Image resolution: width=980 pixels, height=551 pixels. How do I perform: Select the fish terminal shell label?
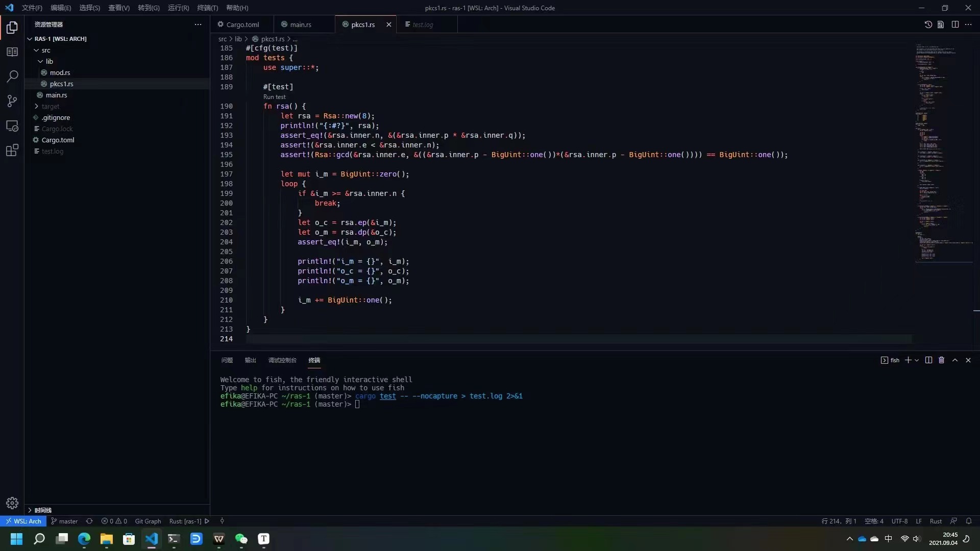click(x=890, y=360)
